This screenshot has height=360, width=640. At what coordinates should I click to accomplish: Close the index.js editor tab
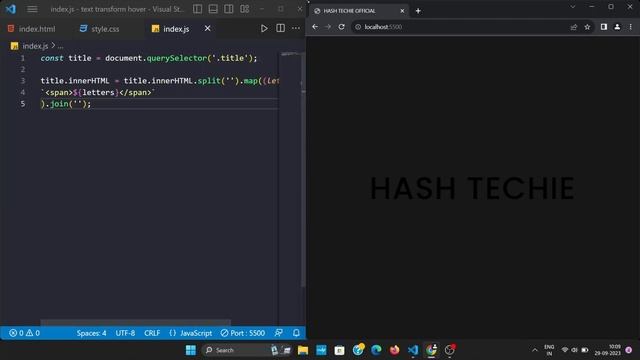pyautogui.click(x=207, y=29)
